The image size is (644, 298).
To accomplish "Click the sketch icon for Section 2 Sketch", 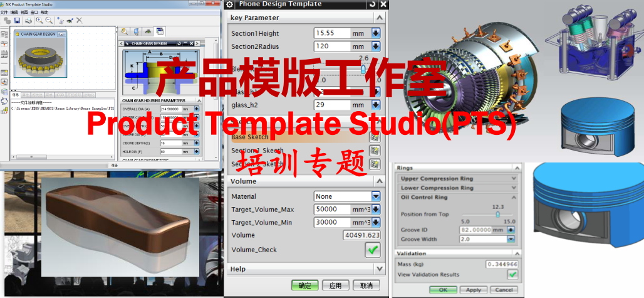I will 375,164.
